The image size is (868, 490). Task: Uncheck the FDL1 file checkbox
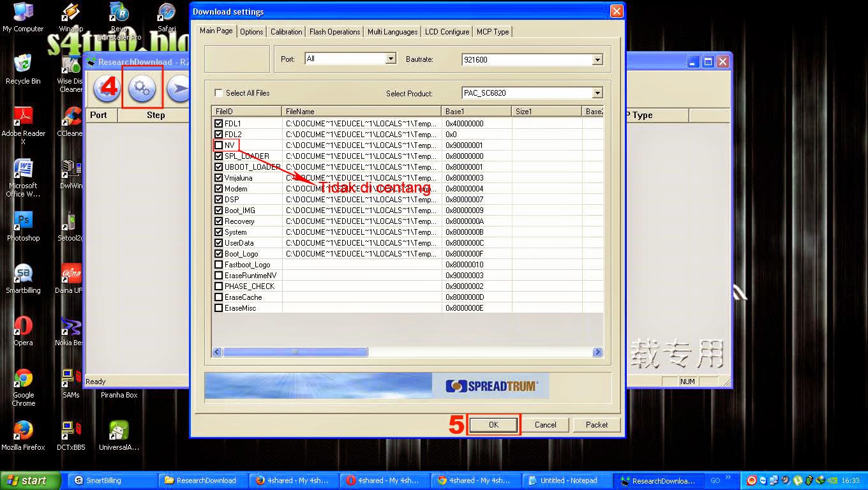[219, 123]
